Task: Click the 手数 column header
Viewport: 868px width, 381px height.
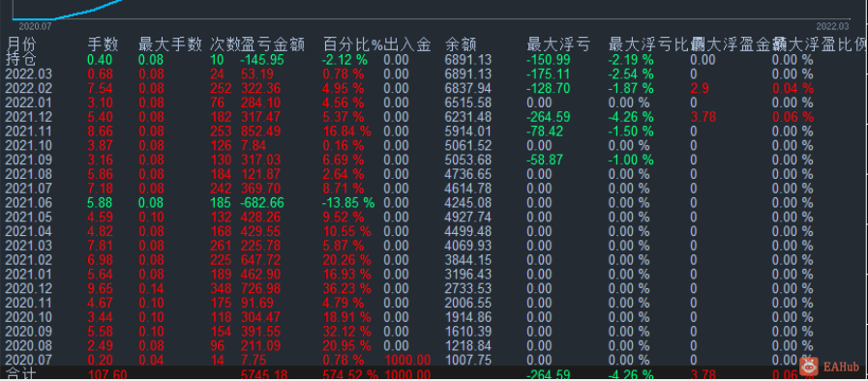Action: 103,45
